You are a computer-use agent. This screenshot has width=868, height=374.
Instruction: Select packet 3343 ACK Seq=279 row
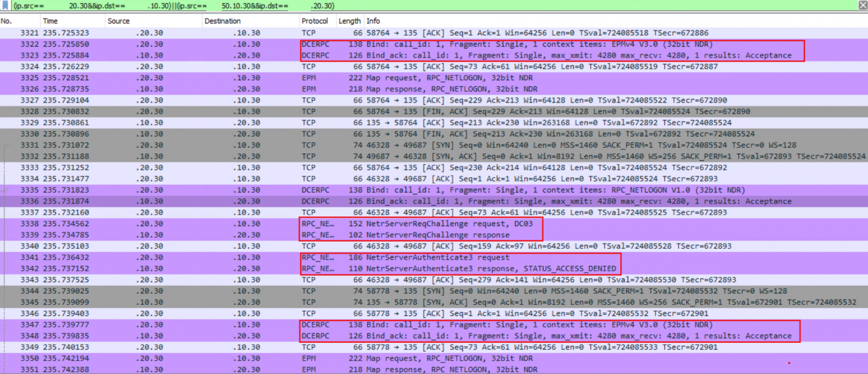coord(434,279)
